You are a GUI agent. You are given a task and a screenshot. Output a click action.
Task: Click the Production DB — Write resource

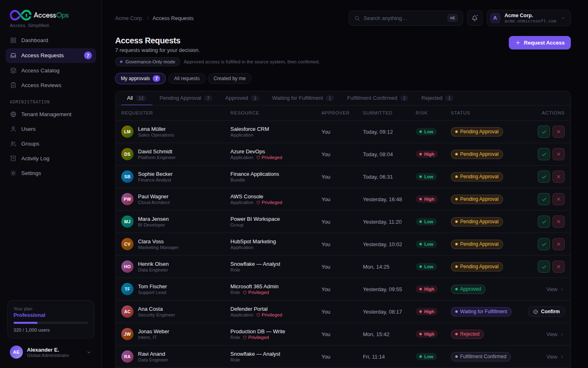point(258,332)
